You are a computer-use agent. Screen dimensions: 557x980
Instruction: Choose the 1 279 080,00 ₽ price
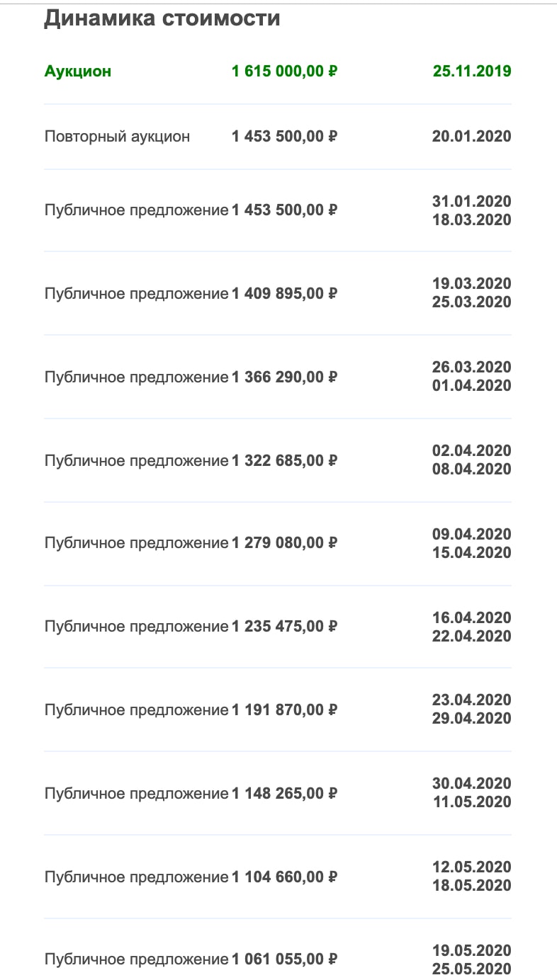(x=284, y=543)
